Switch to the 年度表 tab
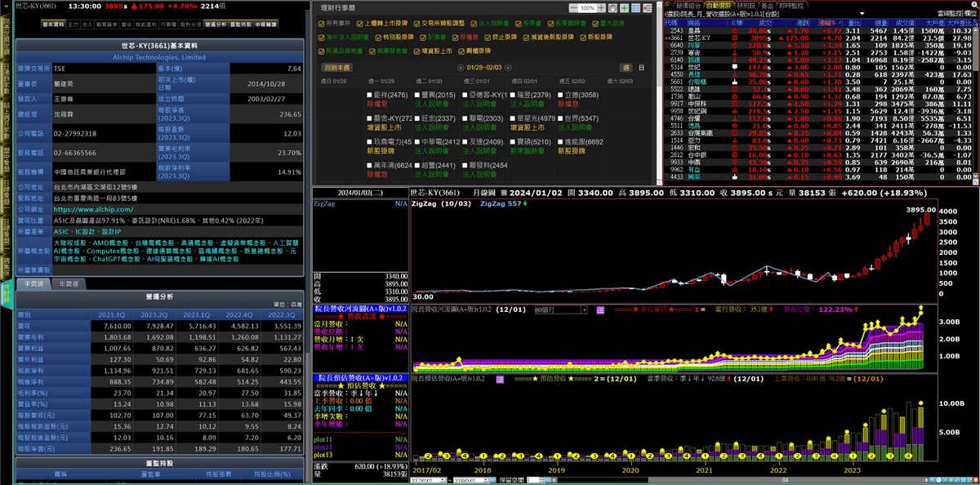The image size is (980, 485). 68,284
